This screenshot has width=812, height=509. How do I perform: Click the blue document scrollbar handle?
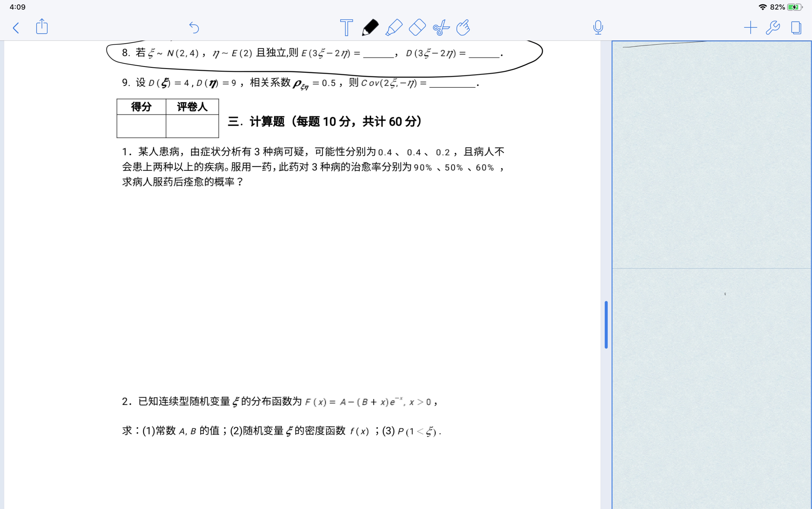pos(606,325)
